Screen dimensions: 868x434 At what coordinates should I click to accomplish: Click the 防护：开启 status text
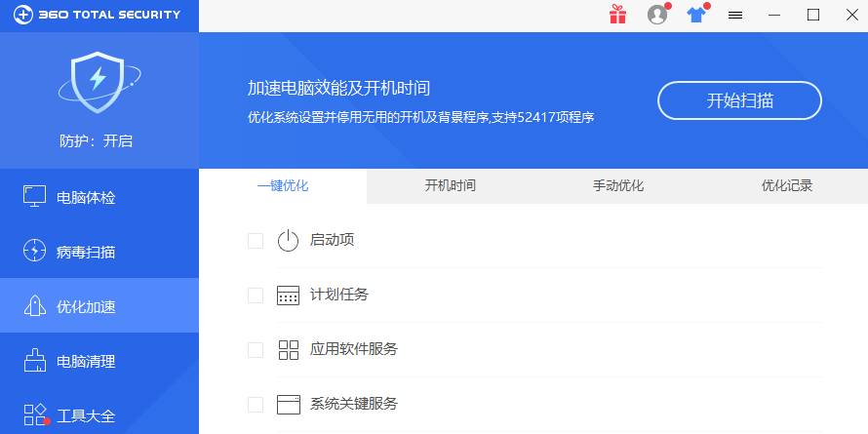[96, 140]
